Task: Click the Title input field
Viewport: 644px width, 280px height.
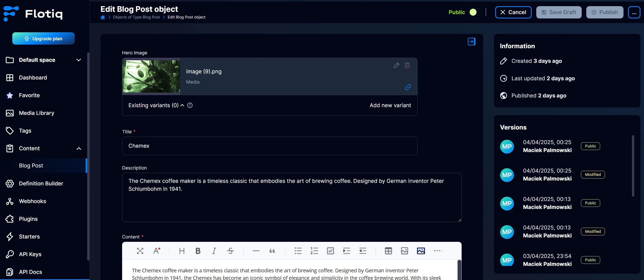Action: (x=270, y=146)
